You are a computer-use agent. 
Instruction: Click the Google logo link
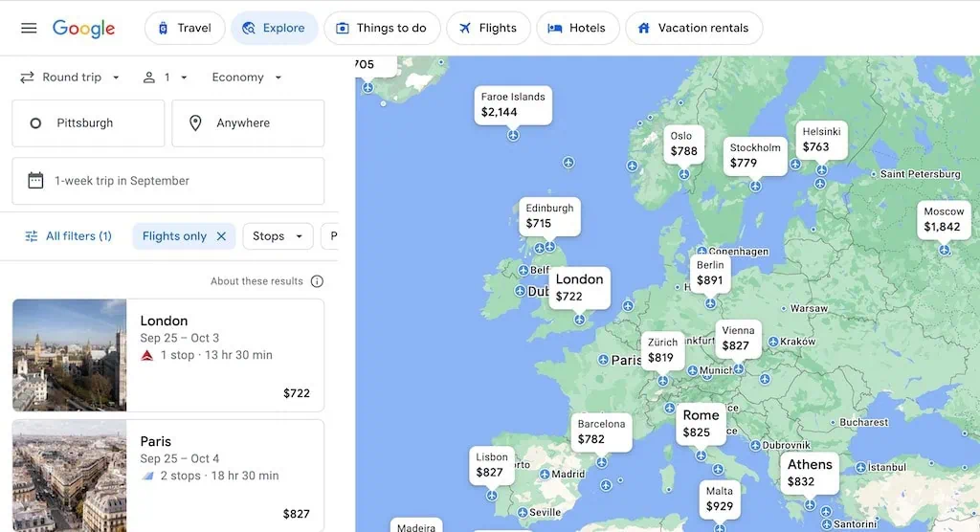pyautogui.click(x=84, y=28)
